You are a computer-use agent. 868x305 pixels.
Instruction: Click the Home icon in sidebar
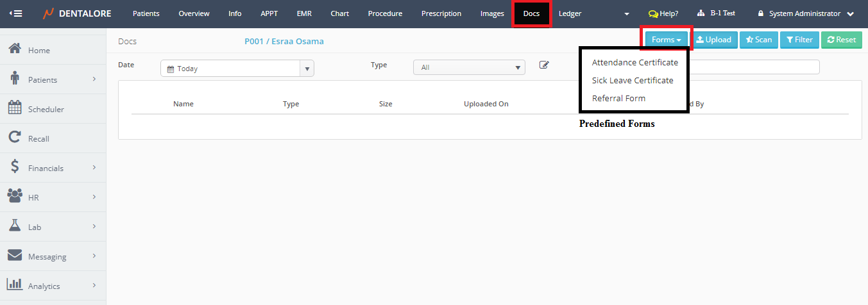[15, 49]
